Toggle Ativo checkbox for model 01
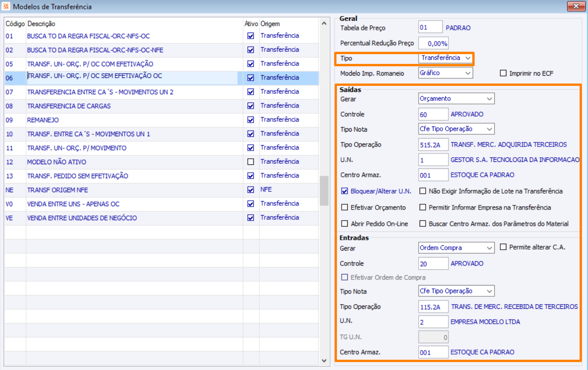This screenshot has height=370, width=588. 251,36
